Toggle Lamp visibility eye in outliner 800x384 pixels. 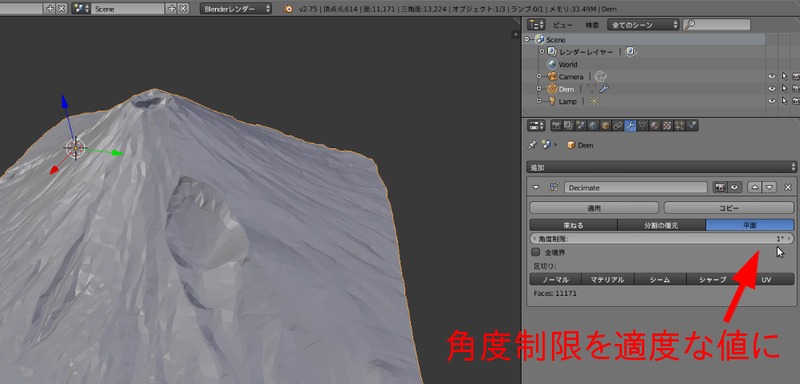[771, 101]
